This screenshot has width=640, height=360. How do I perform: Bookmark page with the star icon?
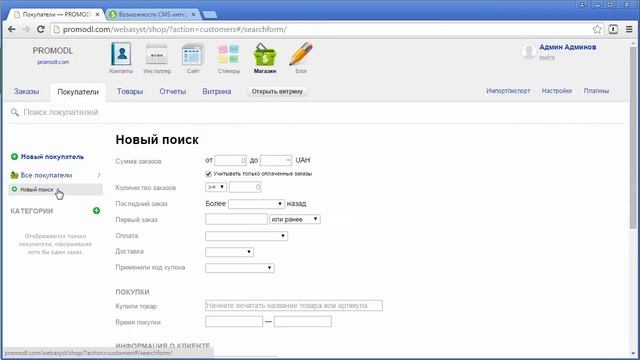tap(597, 29)
